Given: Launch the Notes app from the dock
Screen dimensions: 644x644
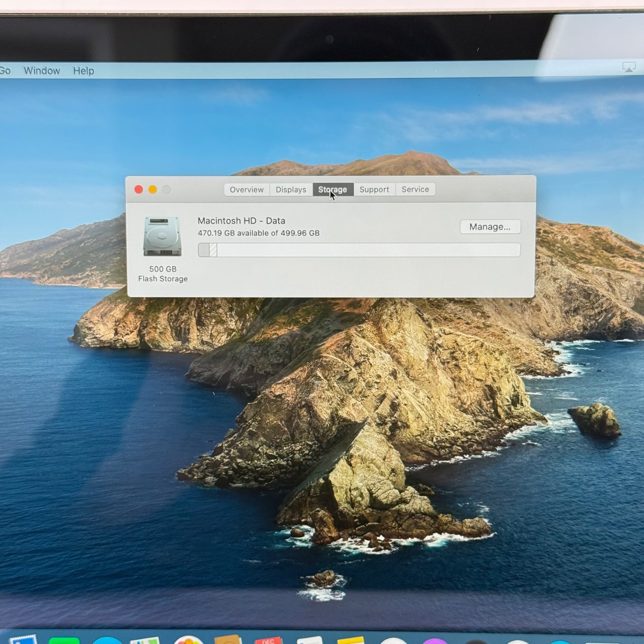Looking at the screenshot, I should 350,640.
